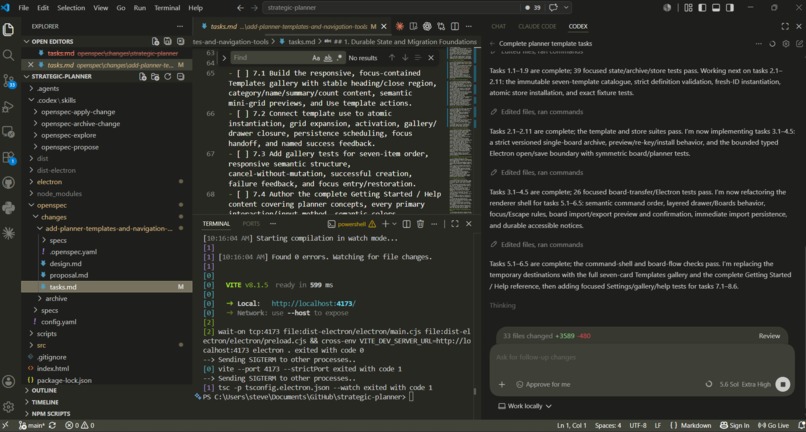The image size is (806, 432).
Task: Click Save All icon in Open Editors
Action: 168,42
